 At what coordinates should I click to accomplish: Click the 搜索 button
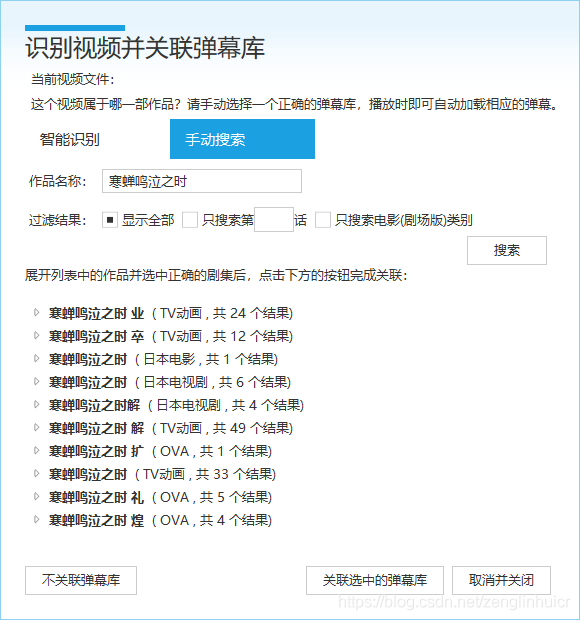coord(507,250)
